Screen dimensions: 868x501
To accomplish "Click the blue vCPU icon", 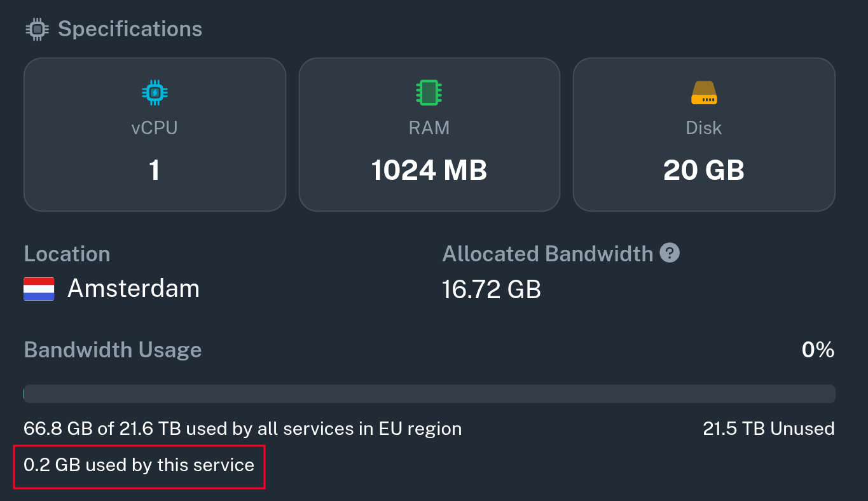I will (155, 93).
